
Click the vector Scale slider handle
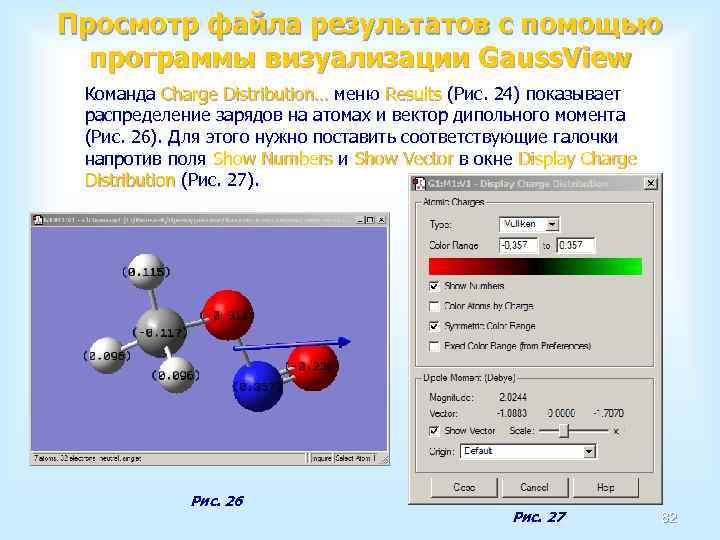click(566, 431)
